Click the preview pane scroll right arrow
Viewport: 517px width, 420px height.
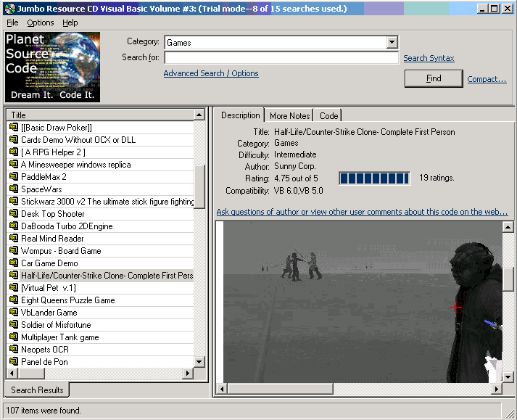point(496,389)
